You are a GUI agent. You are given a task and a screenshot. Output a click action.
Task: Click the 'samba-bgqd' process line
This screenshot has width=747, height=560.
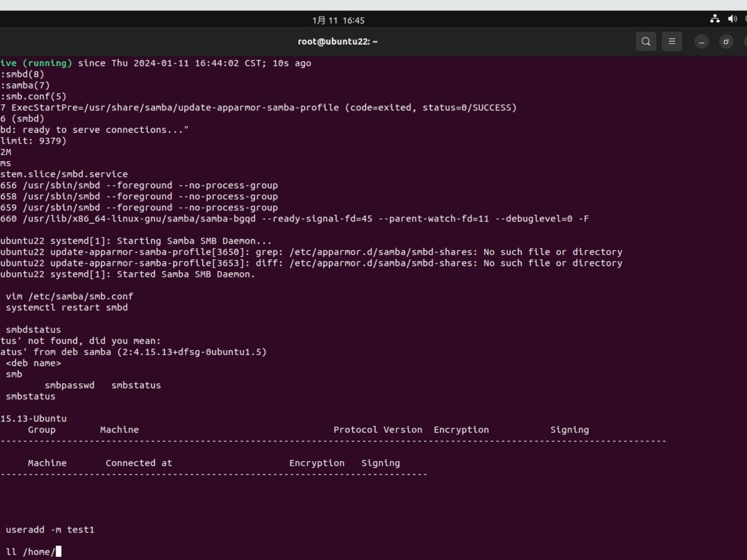(294, 219)
